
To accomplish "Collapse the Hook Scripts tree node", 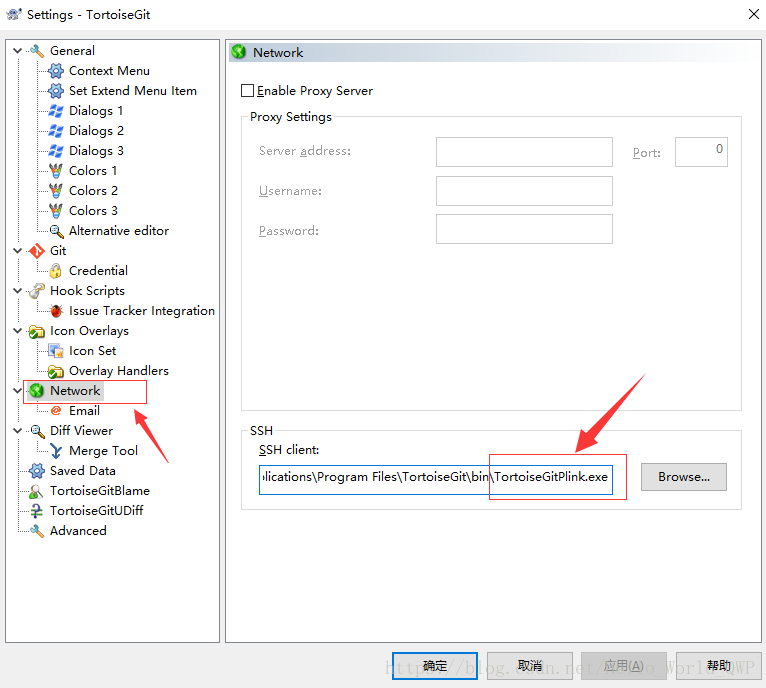I will click(18, 291).
